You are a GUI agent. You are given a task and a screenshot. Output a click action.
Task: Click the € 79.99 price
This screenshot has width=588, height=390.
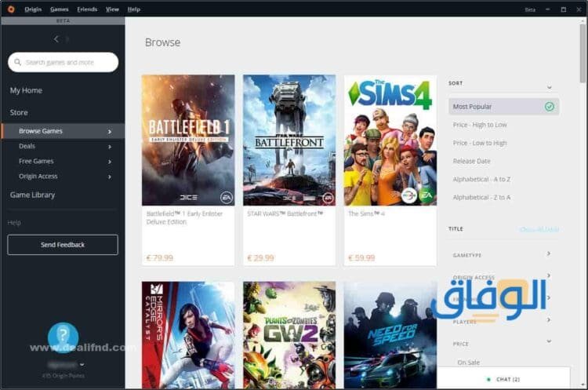159,258
